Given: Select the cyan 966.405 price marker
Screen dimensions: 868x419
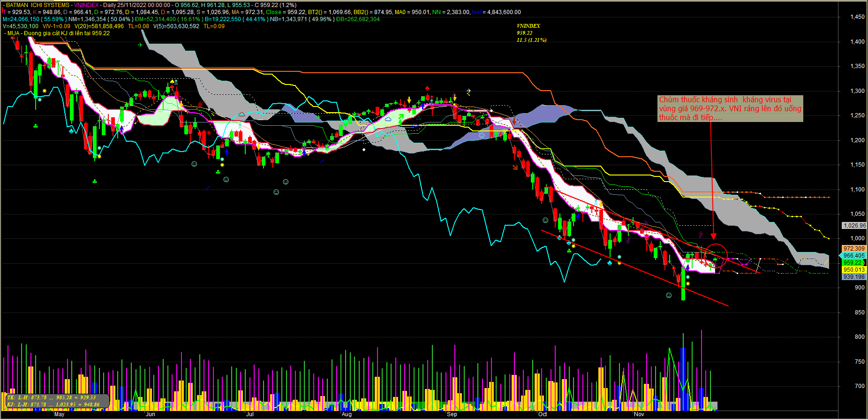Looking at the screenshot, I should [853, 256].
